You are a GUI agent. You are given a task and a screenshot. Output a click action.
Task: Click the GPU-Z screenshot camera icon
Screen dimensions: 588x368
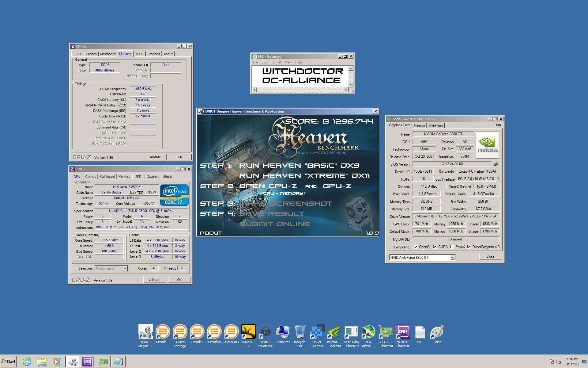(498, 125)
